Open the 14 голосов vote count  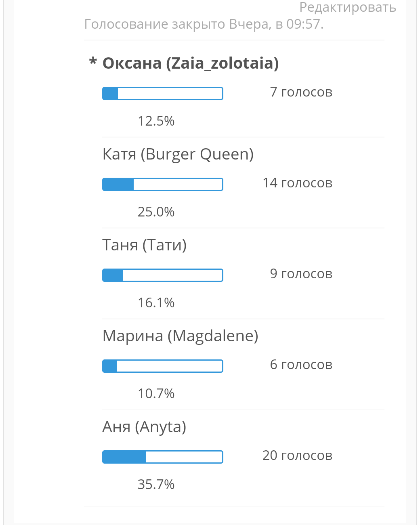pyautogui.click(x=298, y=183)
